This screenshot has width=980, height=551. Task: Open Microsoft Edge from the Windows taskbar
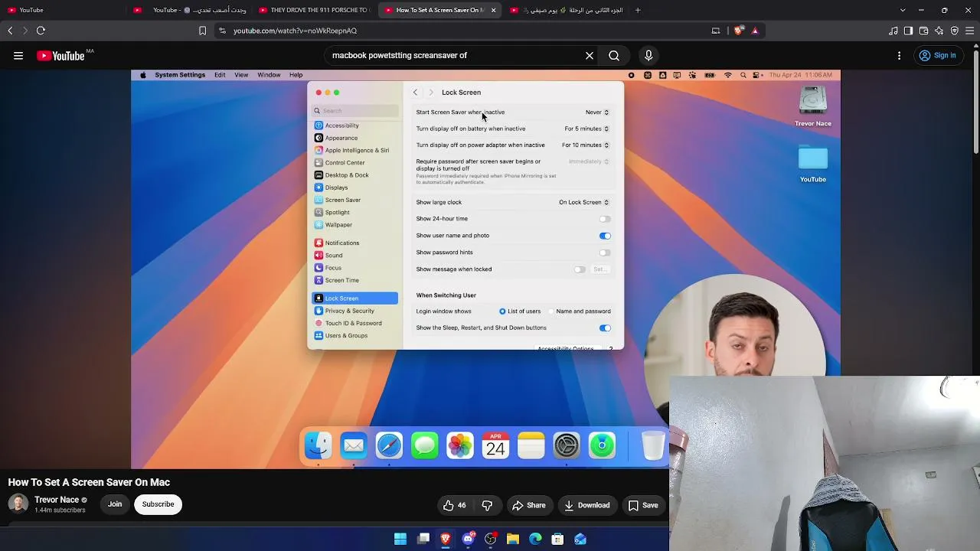(x=536, y=540)
